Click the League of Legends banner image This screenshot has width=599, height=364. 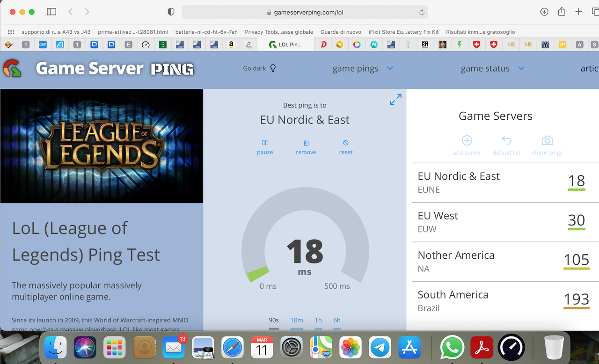[x=102, y=146]
